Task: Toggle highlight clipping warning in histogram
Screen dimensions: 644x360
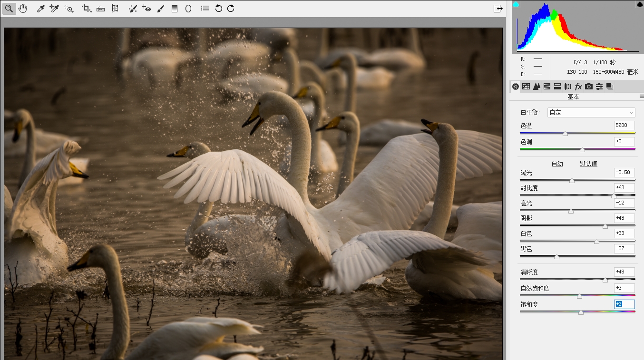Action: (x=639, y=4)
